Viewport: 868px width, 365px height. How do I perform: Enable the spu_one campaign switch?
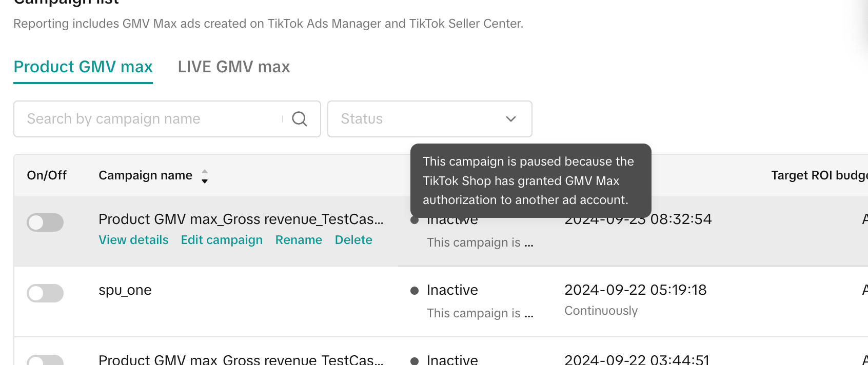point(45,293)
